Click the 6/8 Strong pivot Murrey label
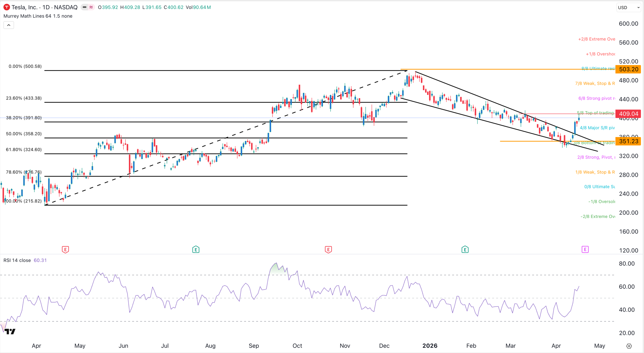Image resolution: width=644 pixels, height=353 pixels. pos(597,98)
